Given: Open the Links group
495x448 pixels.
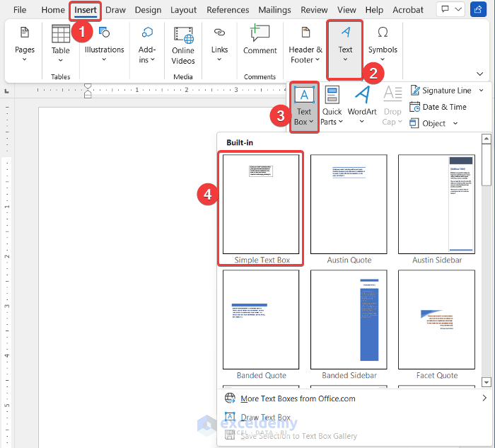Looking at the screenshot, I should coord(219,44).
